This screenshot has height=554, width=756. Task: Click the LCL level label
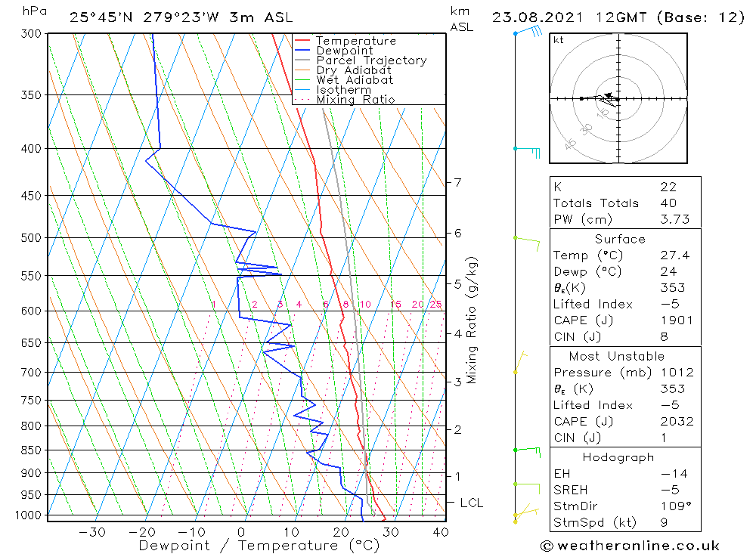pos(471,503)
